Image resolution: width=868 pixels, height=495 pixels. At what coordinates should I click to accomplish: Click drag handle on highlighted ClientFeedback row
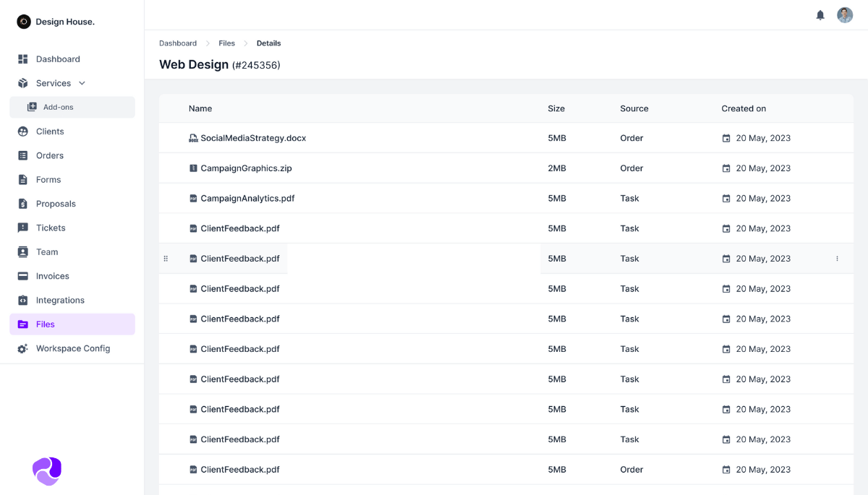coord(166,259)
